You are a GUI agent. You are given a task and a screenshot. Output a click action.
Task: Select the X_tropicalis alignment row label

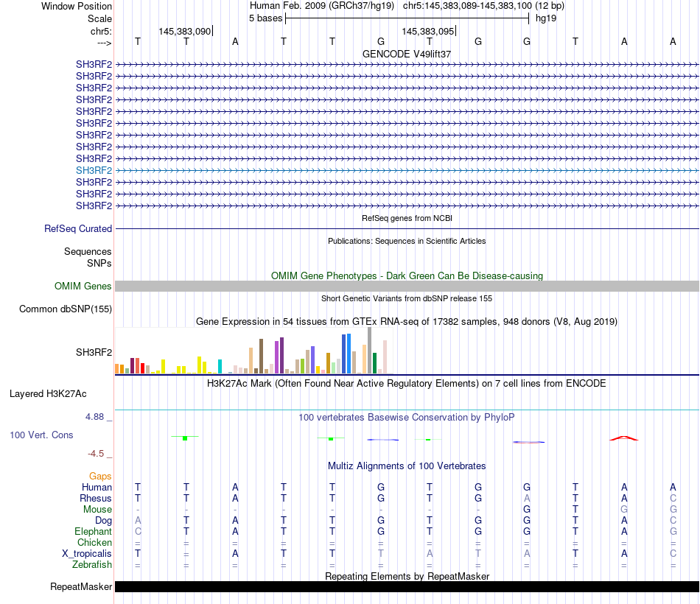(x=87, y=554)
